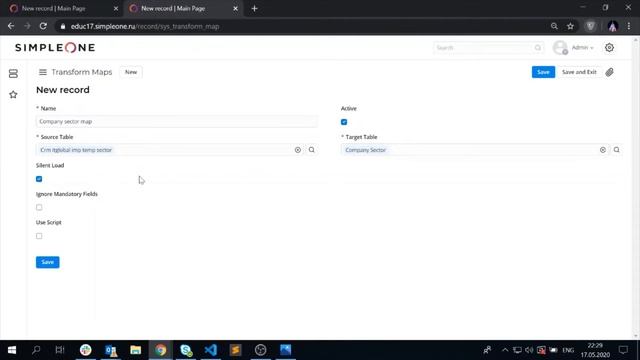
Task: Enable the Use Script checkbox
Action: tap(39, 236)
